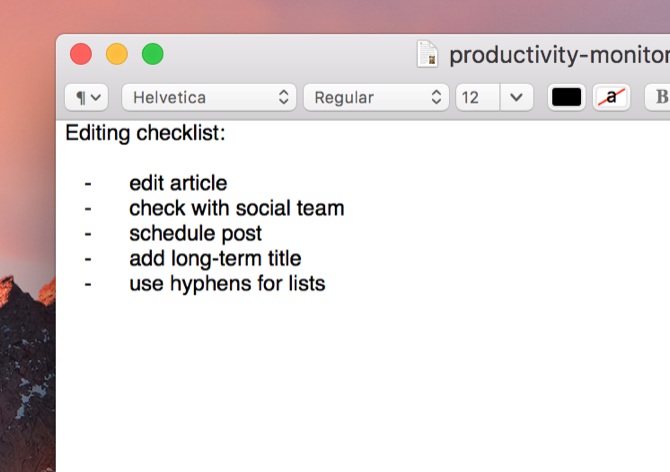
Task: Open the paragraph styles dropdown
Action: (x=86, y=97)
